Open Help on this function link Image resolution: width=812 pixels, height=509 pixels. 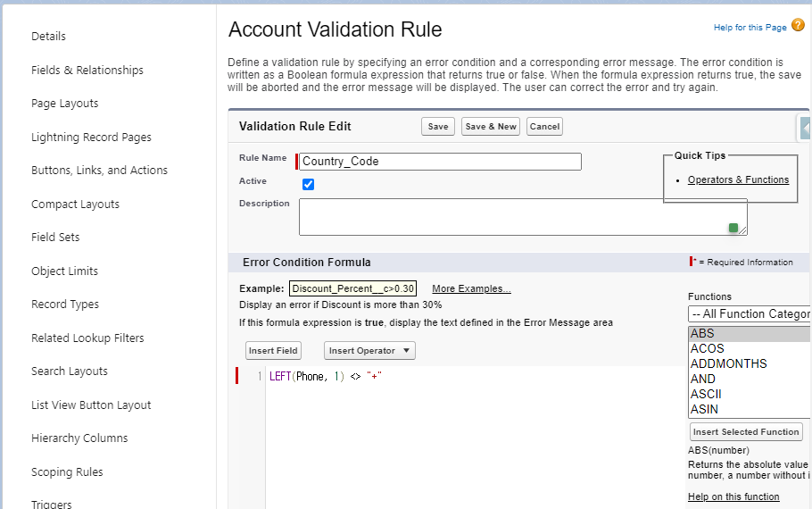(x=733, y=496)
